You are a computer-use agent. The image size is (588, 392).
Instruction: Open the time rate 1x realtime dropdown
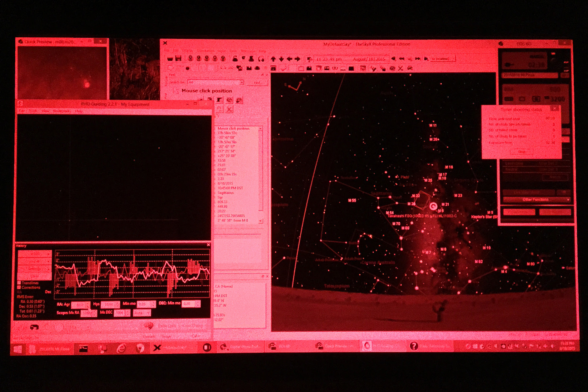(x=443, y=58)
